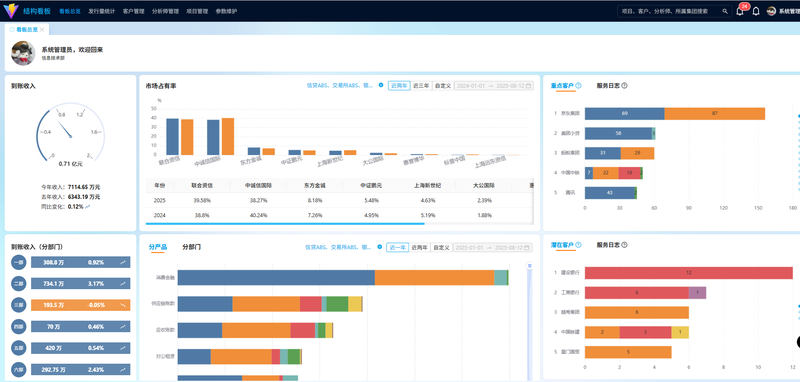
Task: Switch to 重点客户 tab
Action: [x=562, y=86]
